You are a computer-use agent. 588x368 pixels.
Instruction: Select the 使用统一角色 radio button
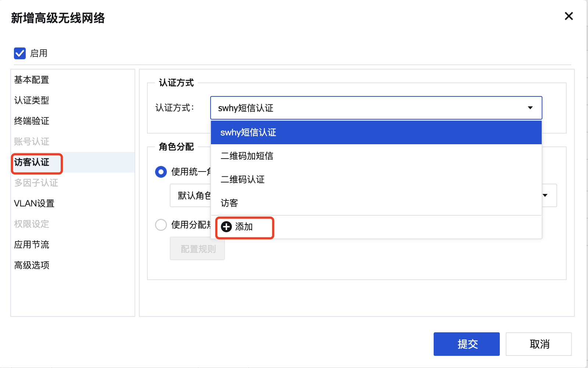[x=161, y=172]
